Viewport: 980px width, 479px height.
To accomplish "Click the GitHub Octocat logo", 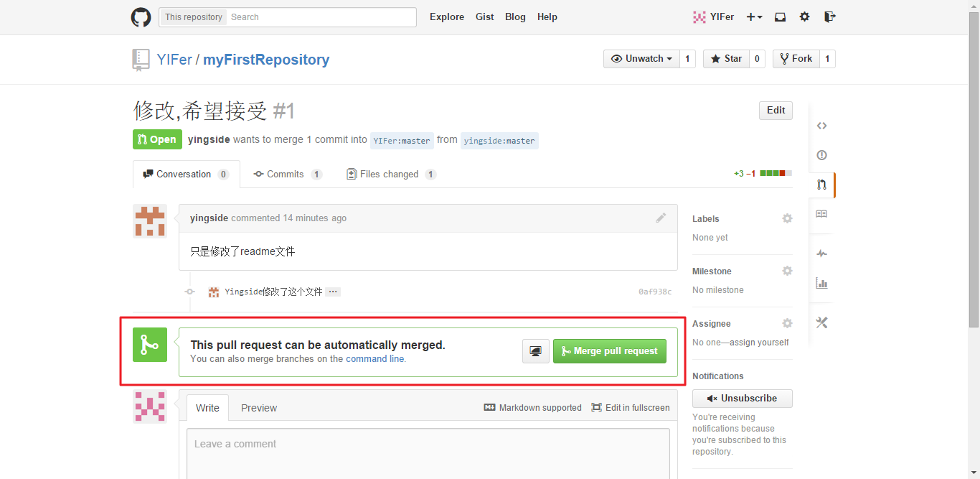I will 141,17.
